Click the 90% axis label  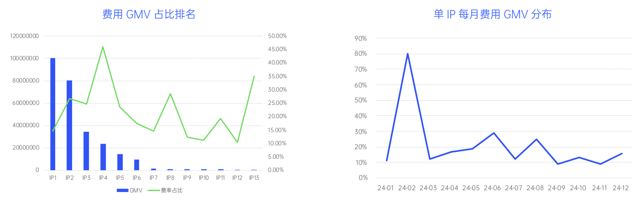click(361, 39)
